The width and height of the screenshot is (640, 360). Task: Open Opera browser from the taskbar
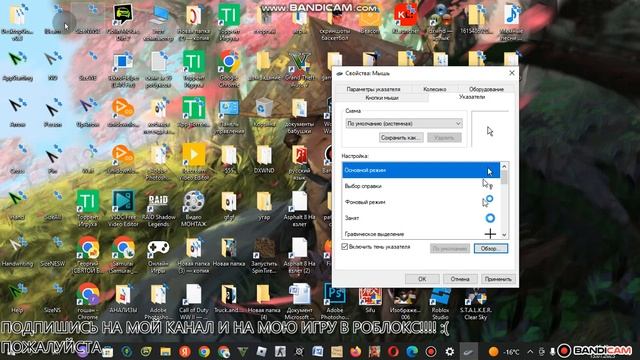393,351
